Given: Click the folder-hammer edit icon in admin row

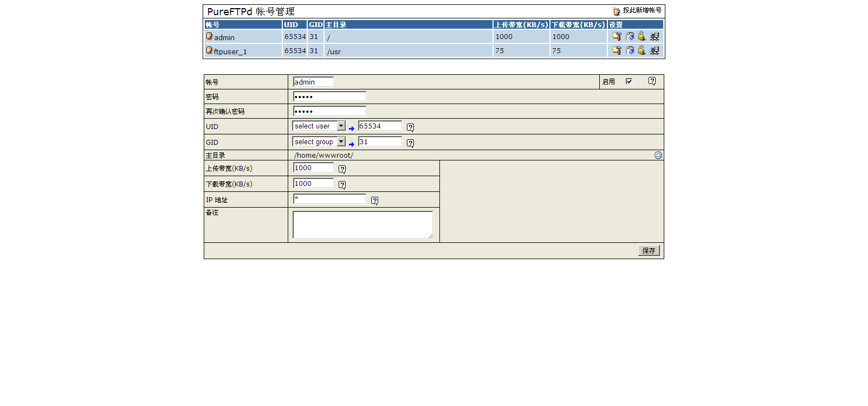Looking at the screenshot, I should (x=617, y=36).
